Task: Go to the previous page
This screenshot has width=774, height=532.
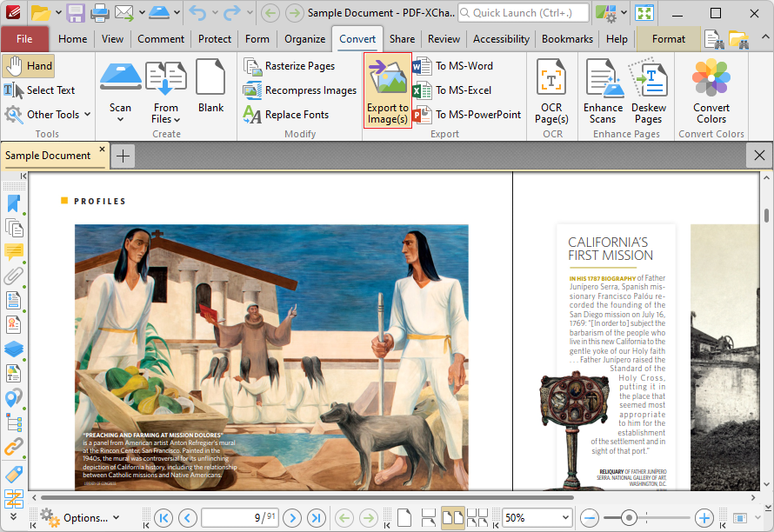Action: 188,518
